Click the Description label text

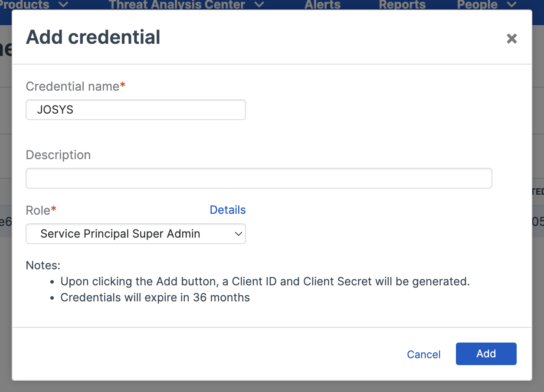[x=58, y=155]
